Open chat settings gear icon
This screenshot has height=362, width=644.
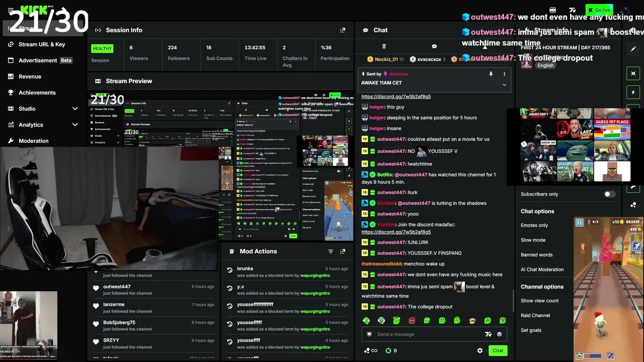(x=480, y=351)
